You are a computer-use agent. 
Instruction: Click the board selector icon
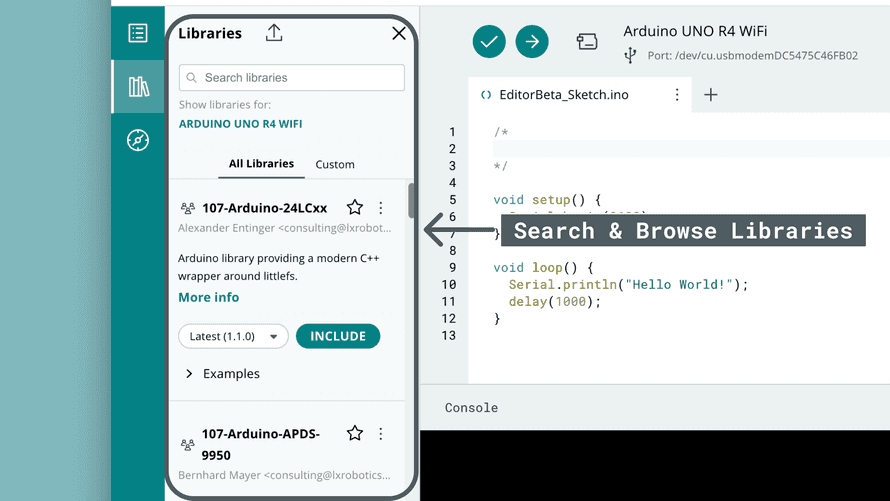(587, 41)
